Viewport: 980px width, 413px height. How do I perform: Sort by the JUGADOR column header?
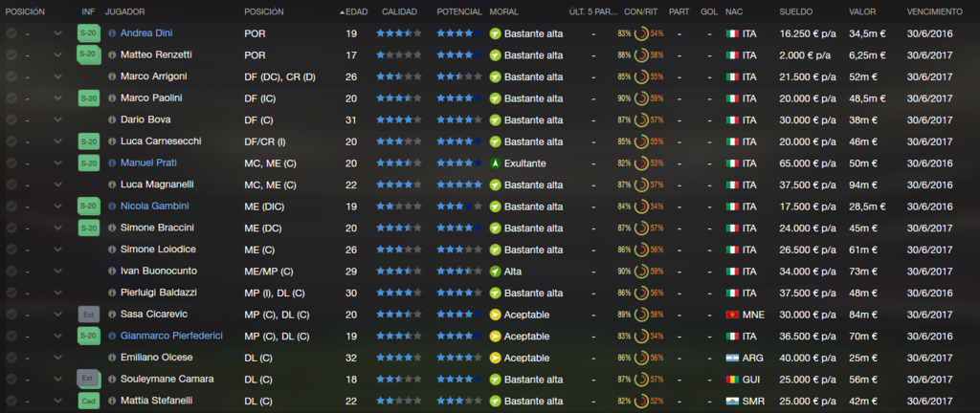(x=125, y=11)
